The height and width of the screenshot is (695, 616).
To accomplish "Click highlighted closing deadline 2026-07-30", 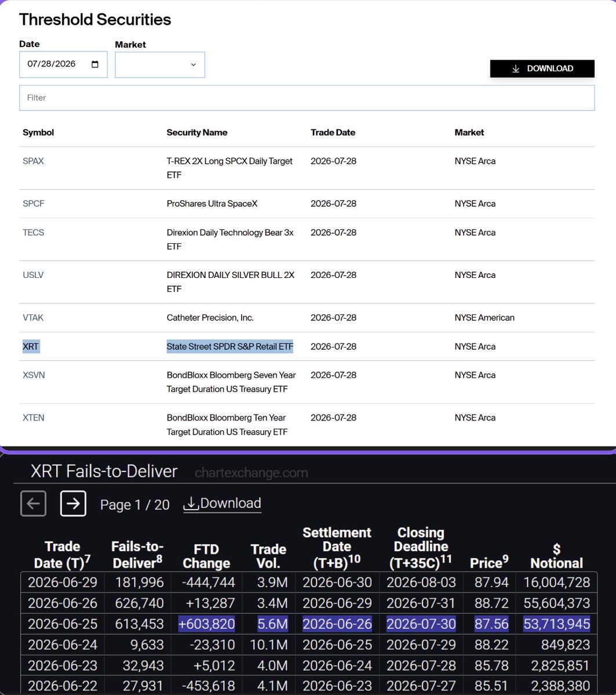I will [x=421, y=624].
